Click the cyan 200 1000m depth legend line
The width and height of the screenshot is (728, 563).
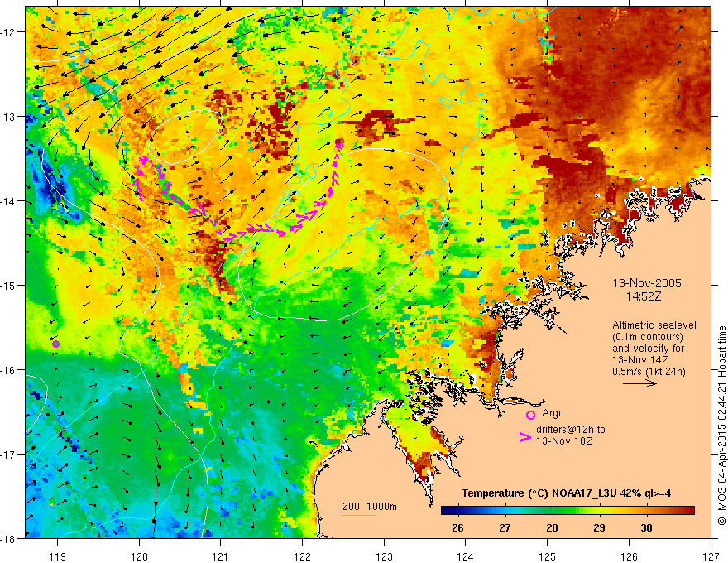(x=359, y=515)
